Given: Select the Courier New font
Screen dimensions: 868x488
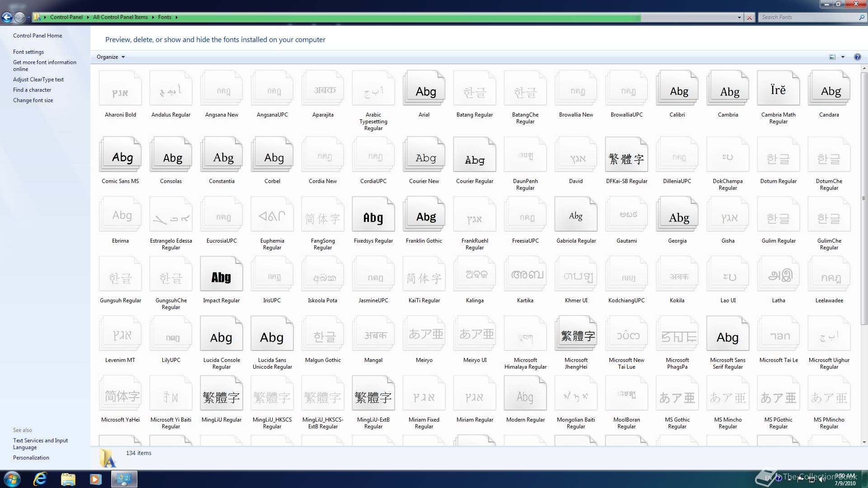Looking at the screenshot, I should coord(424,155).
